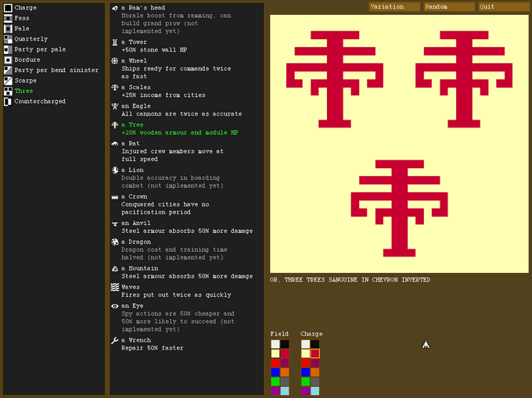The height and width of the screenshot is (398, 532).
Task: Choose the Countercharged layout icon
Action: click(x=8, y=102)
